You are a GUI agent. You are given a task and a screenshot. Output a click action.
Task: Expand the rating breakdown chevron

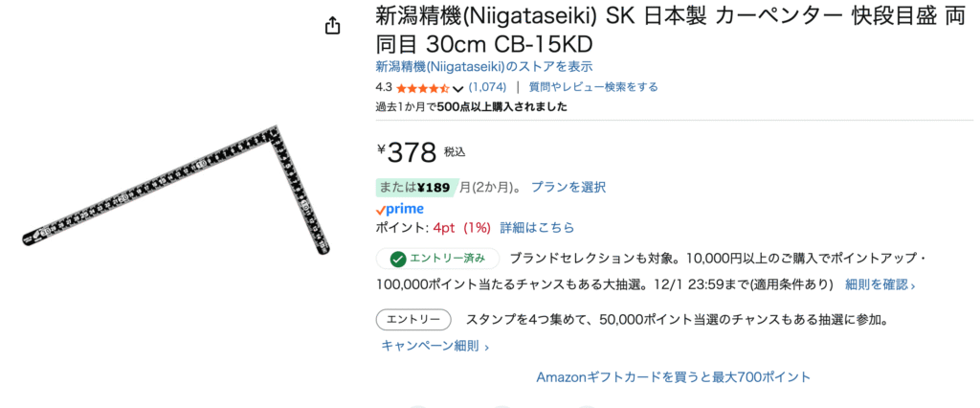point(458,89)
